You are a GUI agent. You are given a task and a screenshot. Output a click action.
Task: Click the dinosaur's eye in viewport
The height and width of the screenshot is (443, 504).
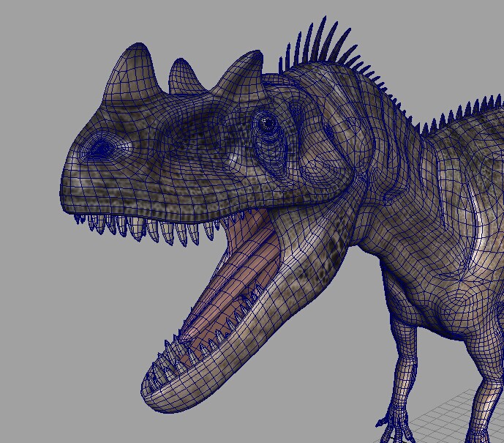pos(268,124)
